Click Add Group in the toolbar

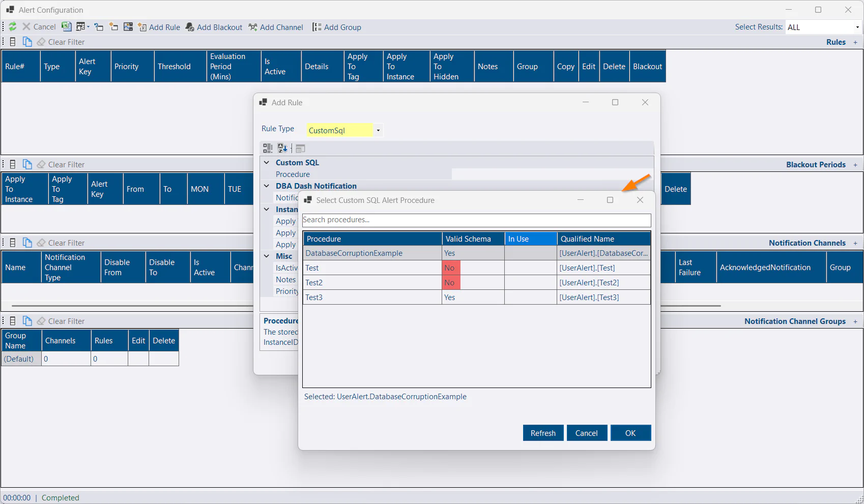coord(337,27)
